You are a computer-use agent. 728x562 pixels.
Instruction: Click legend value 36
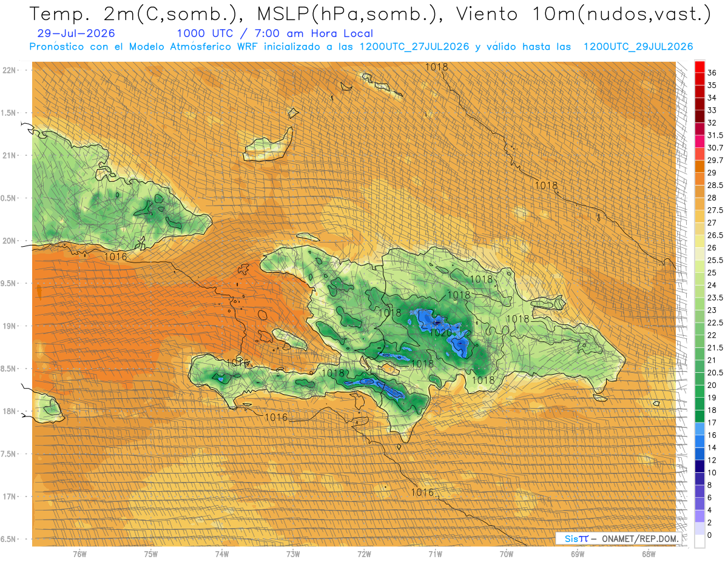pos(712,73)
